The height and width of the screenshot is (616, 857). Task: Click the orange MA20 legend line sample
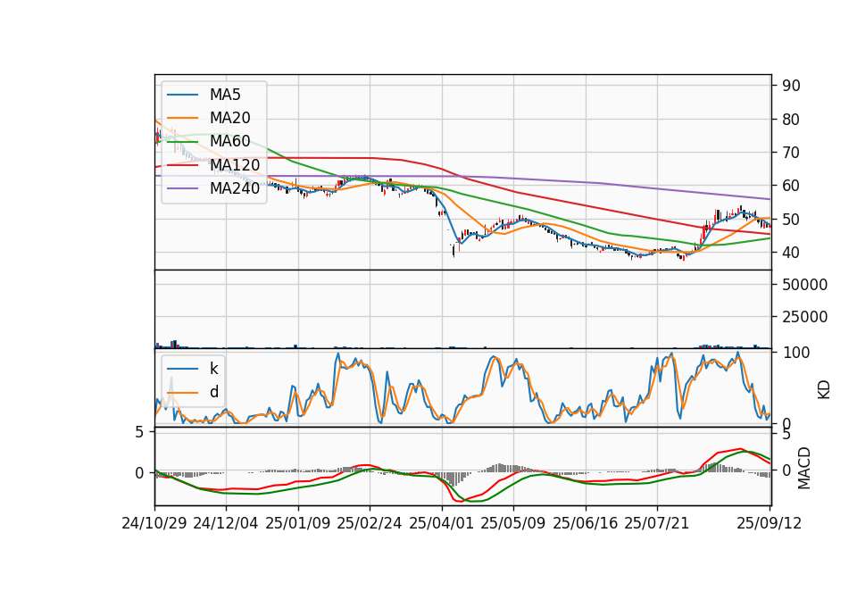(182, 118)
